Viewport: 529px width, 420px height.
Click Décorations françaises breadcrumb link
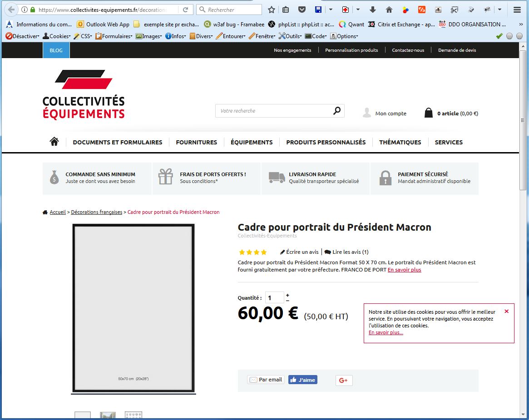pos(96,212)
